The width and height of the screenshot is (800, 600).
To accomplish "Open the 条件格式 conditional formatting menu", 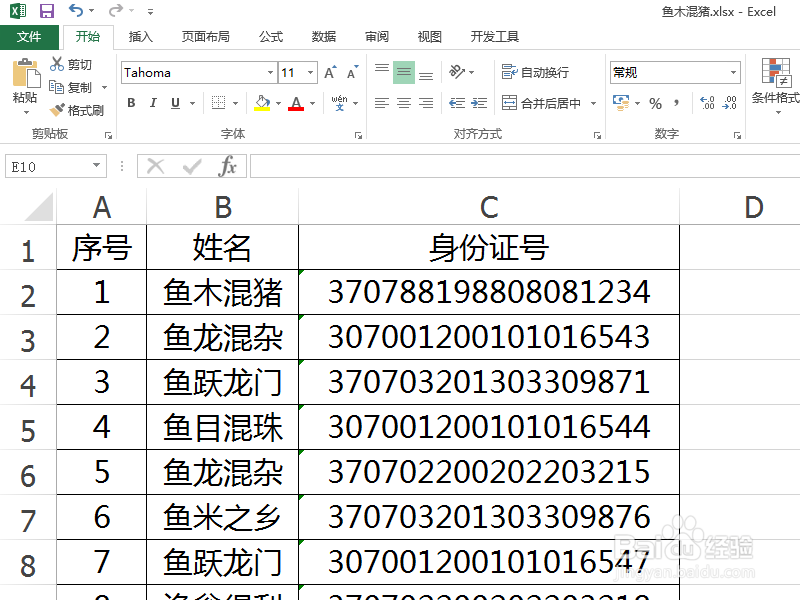I will 776,84.
